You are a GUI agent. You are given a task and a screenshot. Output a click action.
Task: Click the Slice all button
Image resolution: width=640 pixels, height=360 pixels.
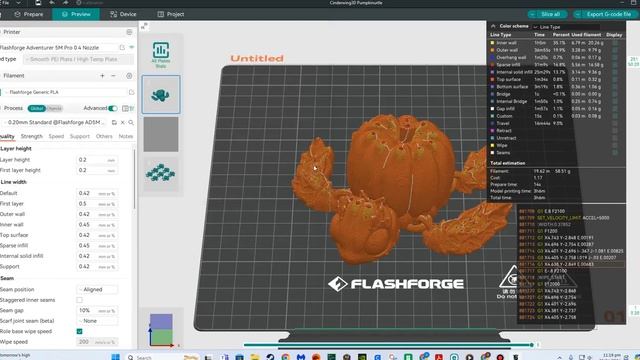click(547, 14)
